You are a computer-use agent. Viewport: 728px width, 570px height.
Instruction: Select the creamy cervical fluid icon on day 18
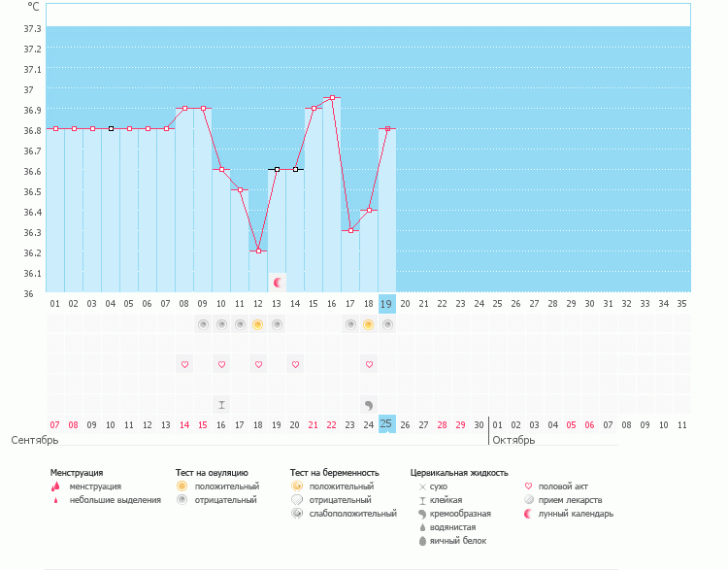(369, 404)
